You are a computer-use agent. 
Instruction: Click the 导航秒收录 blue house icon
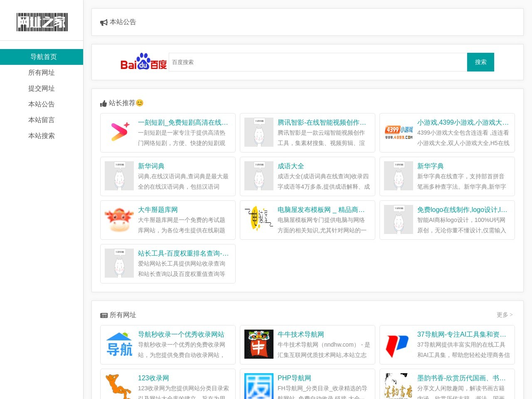tap(119, 344)
